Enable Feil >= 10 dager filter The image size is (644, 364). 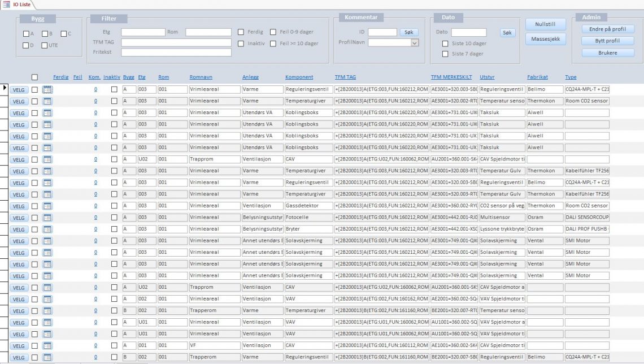tap(273, 44)
